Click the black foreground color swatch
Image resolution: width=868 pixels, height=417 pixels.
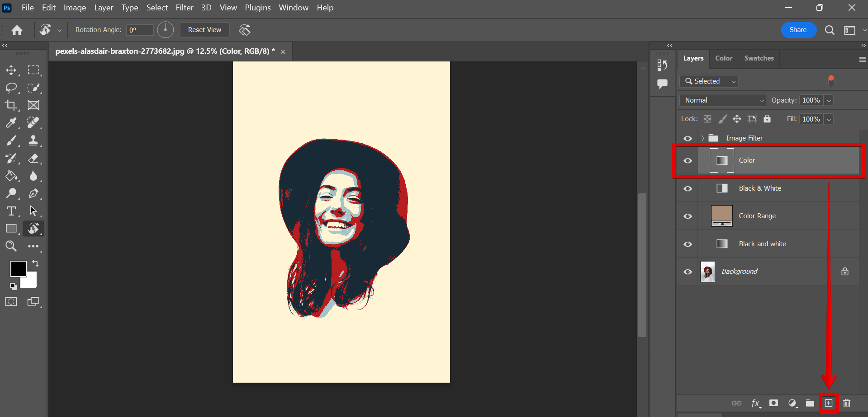pos(17,268)
